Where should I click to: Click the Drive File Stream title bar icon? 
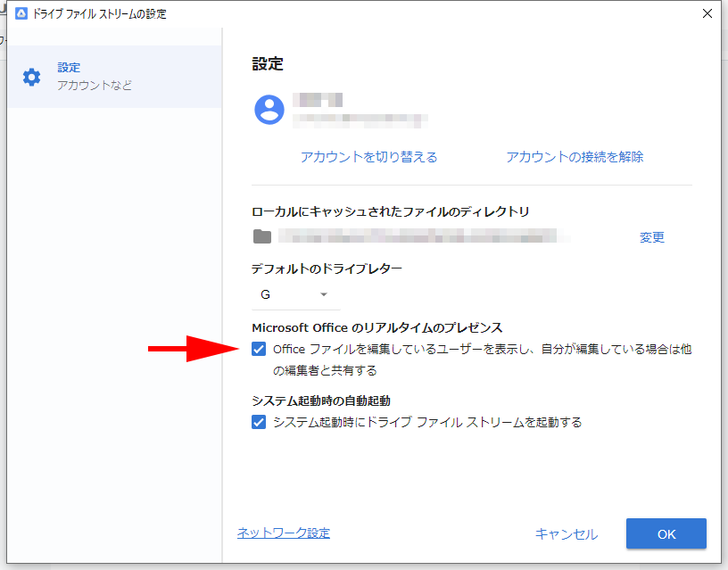click(21, 13)
